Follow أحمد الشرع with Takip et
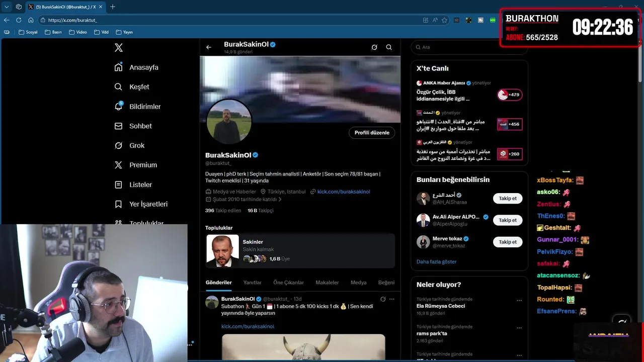The height and width of the screenshot is (362, 644). pos(508,198)
